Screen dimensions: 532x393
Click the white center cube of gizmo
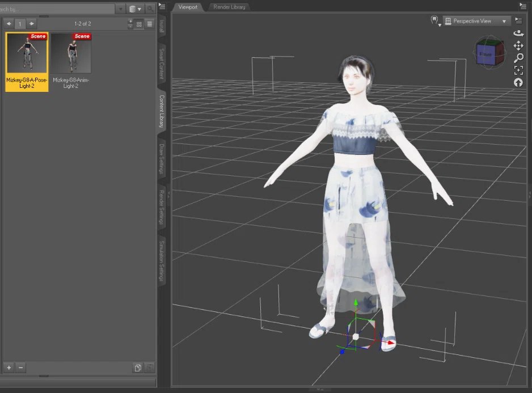coord(356,337)
